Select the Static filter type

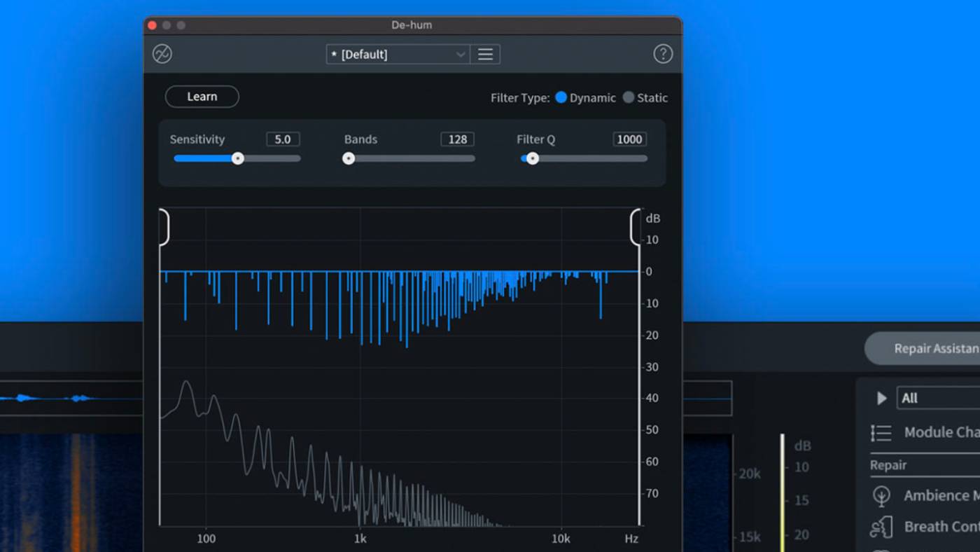[x=629, y=97]
